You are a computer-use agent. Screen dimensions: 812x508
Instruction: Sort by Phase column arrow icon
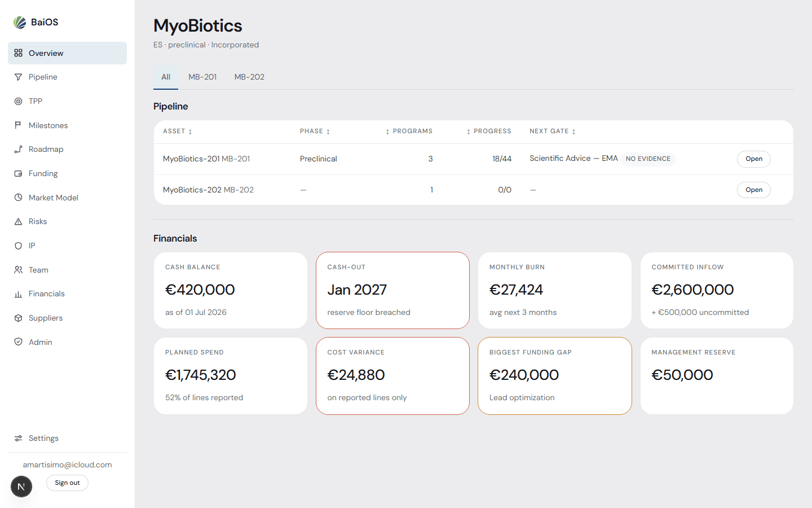[x=328, y=132]
